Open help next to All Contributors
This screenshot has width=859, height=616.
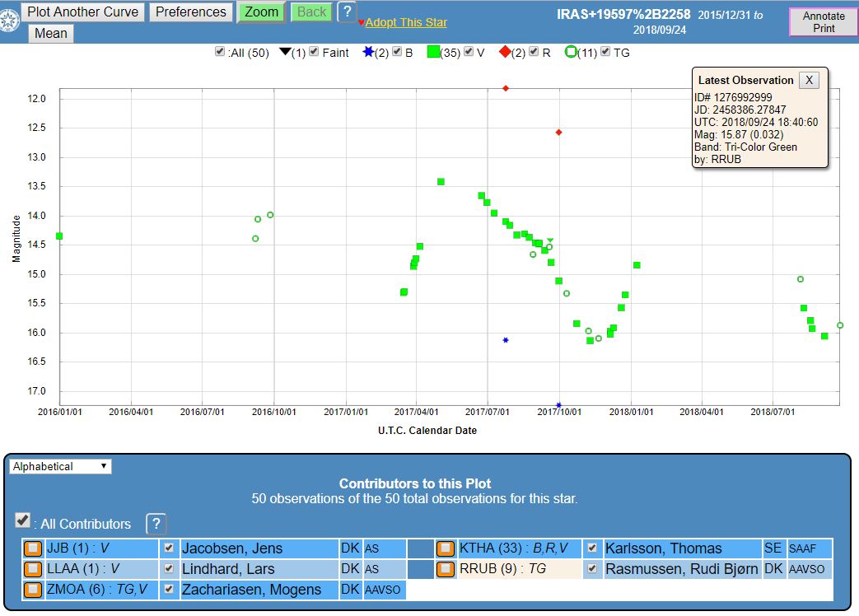(x=156, y=524)
